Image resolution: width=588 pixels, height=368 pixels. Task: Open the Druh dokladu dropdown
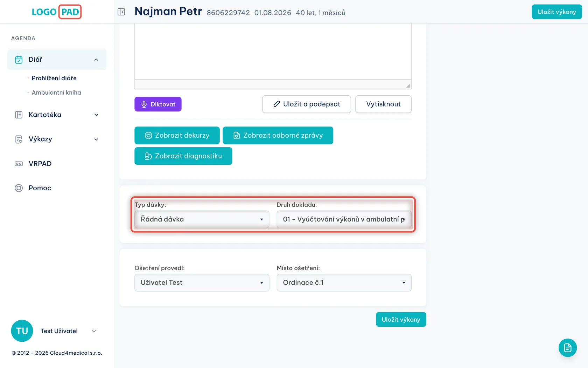pyautogui.click(x=344, y=219)
